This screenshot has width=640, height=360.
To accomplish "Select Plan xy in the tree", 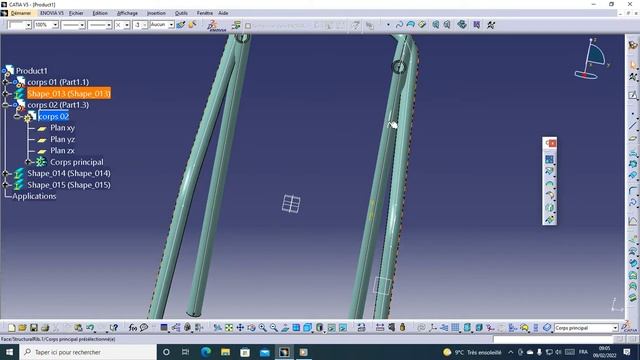I will (x=62, y=128).
